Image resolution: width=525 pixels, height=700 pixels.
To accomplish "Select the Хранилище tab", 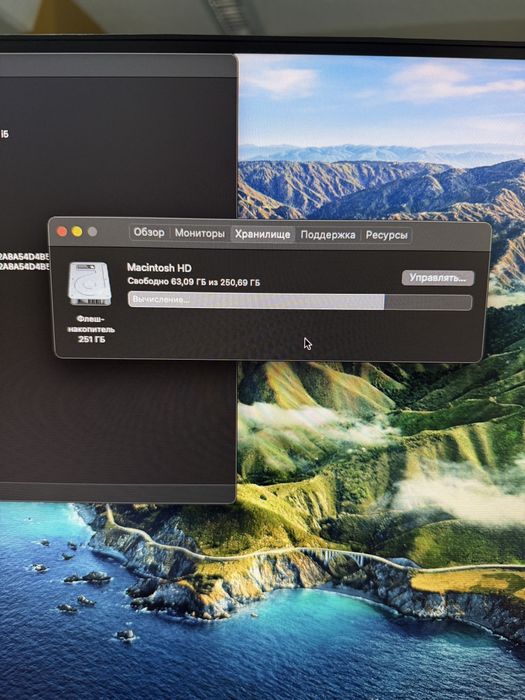I will [x=262, y=234].
